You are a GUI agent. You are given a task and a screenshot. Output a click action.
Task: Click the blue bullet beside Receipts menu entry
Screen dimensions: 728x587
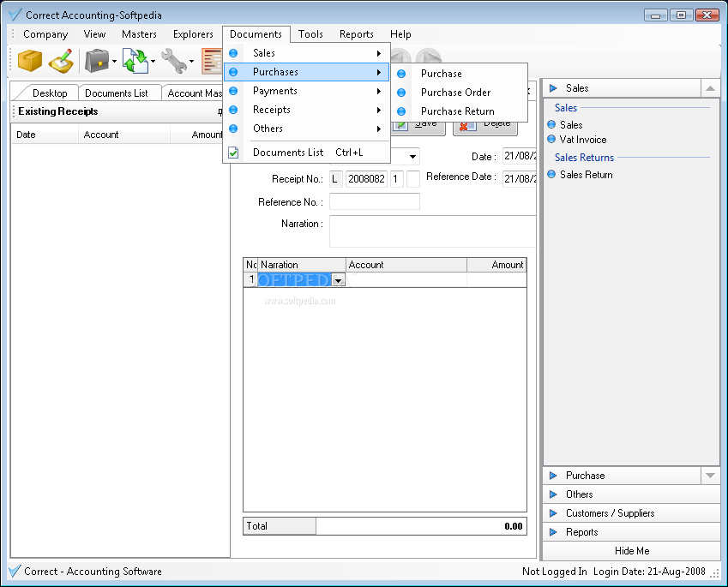[x=233, y=110]
